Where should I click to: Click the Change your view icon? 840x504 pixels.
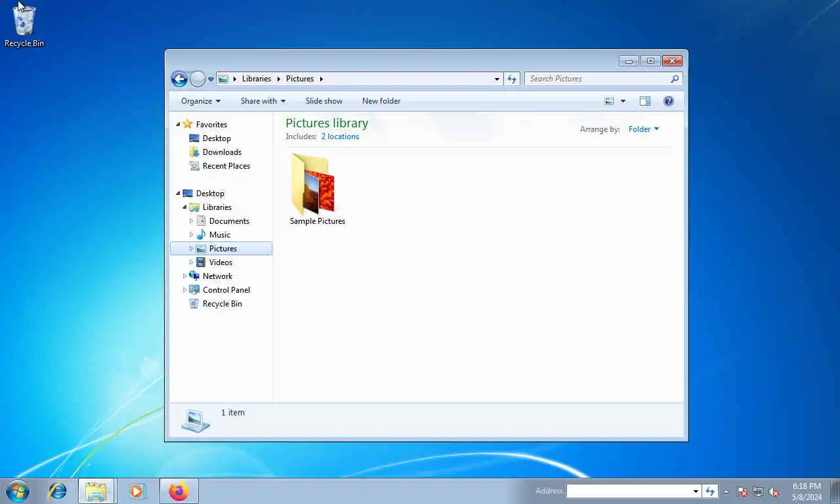click(x=609, y=101)
